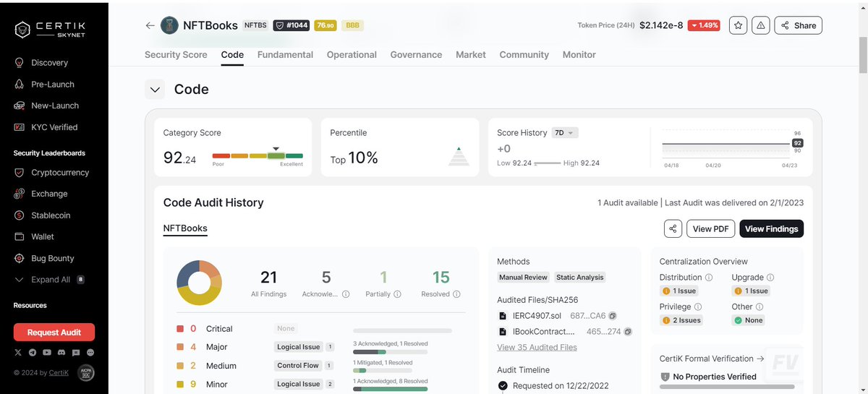Go back with the left arrow
Screen dimensions: 868x394
(x=150, y=25)
